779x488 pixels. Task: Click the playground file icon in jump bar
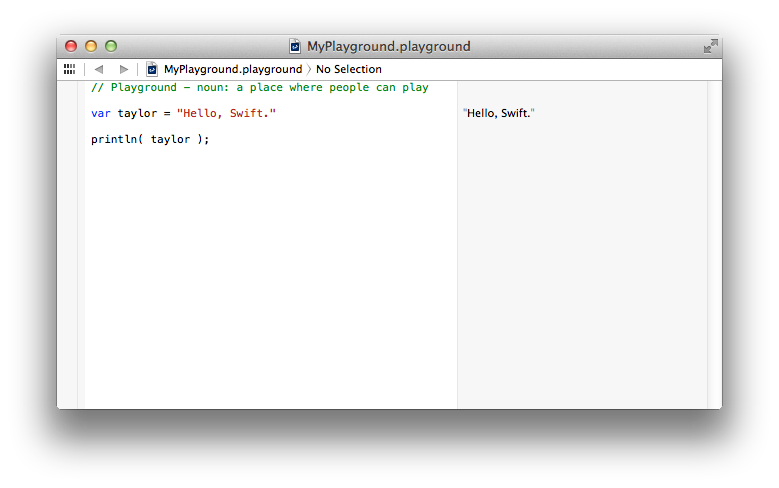(152, 69)
